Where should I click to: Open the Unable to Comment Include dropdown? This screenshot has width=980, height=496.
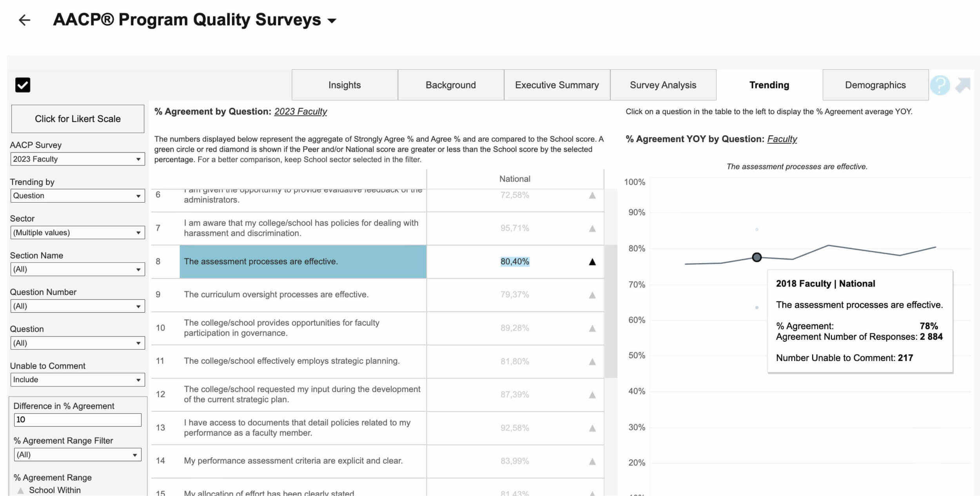[77, 380]
